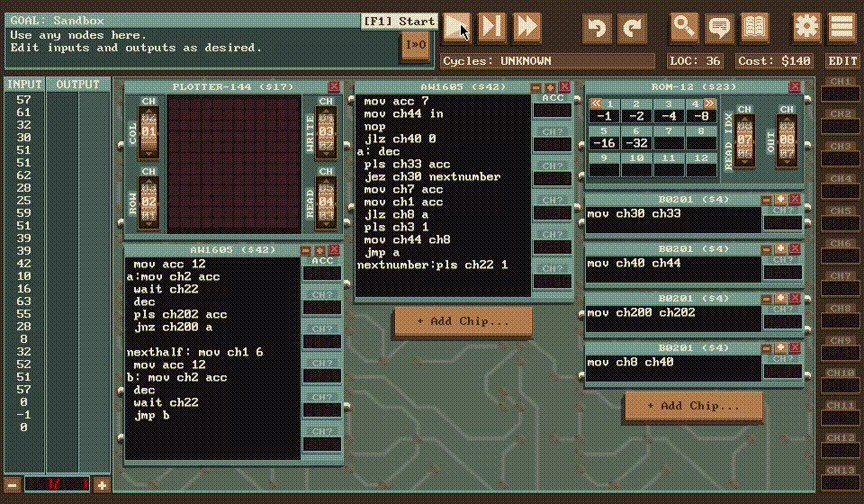The height and width of the screenshot is (504, 864).
Task: Step one cycle with the step button
Action: 492,26
